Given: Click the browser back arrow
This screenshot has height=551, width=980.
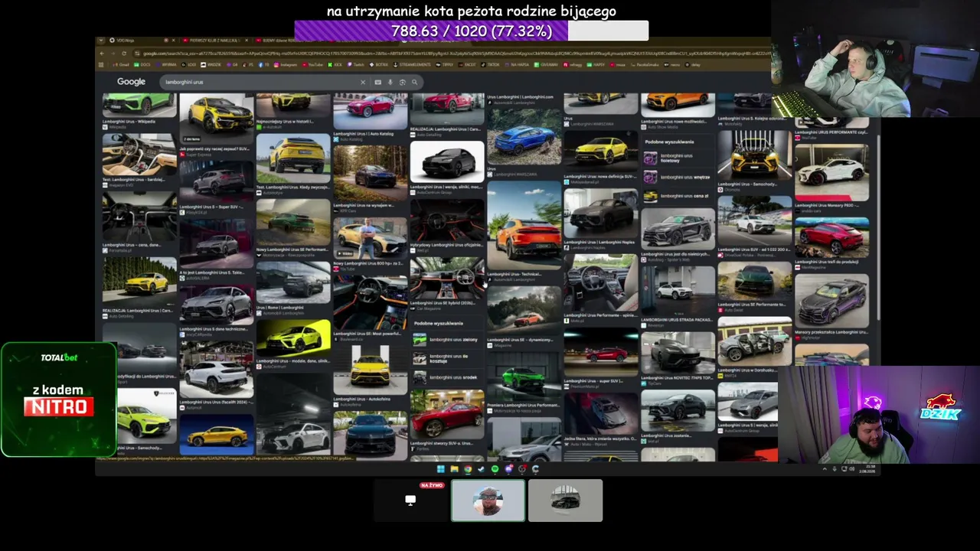Looking at the screenshot, I should click(102, 54).
